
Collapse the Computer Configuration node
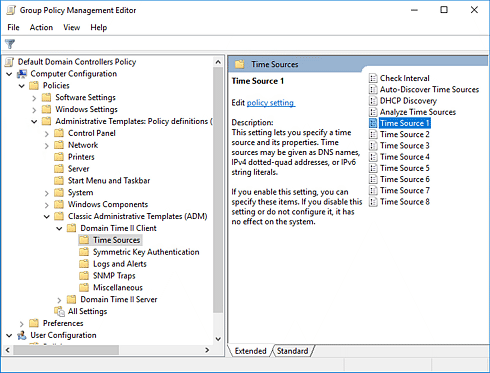9,74
